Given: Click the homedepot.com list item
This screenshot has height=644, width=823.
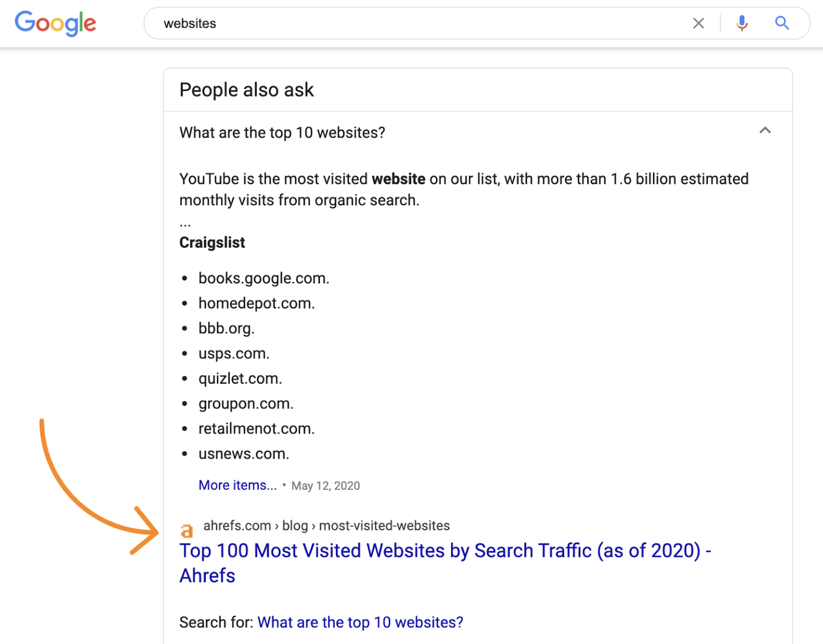Looking at the screenshot, I should pyautogui.click(x=257, y=303).
